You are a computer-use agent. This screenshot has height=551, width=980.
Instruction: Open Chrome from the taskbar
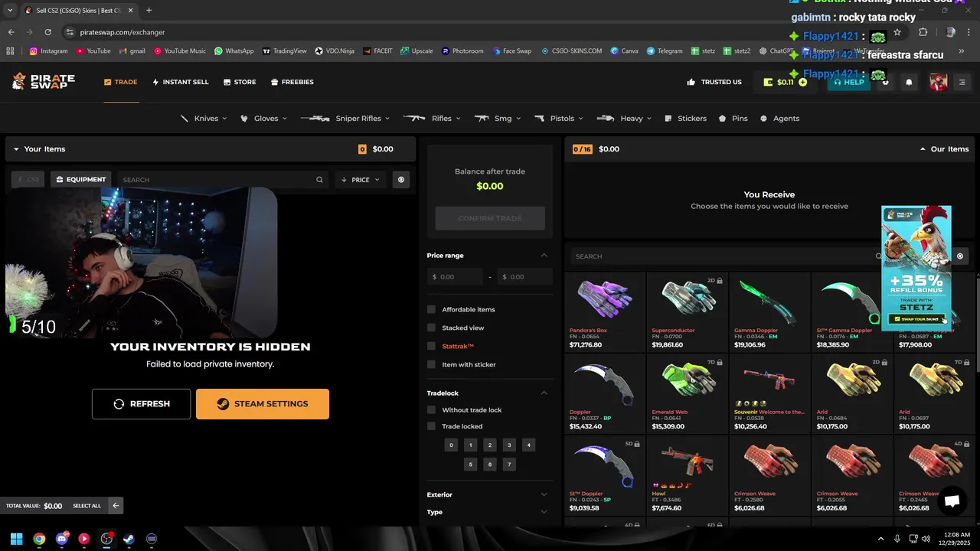click(39, 539)
